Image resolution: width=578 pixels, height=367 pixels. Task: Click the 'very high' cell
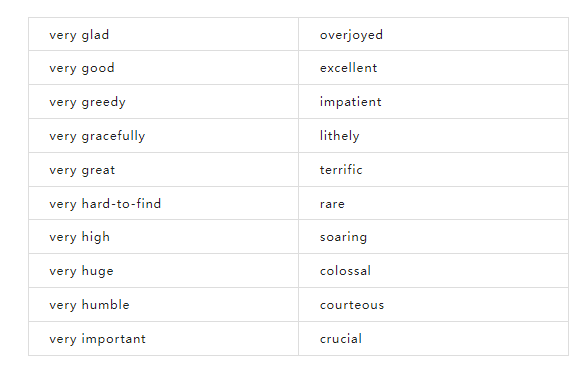tap(163, 237)
